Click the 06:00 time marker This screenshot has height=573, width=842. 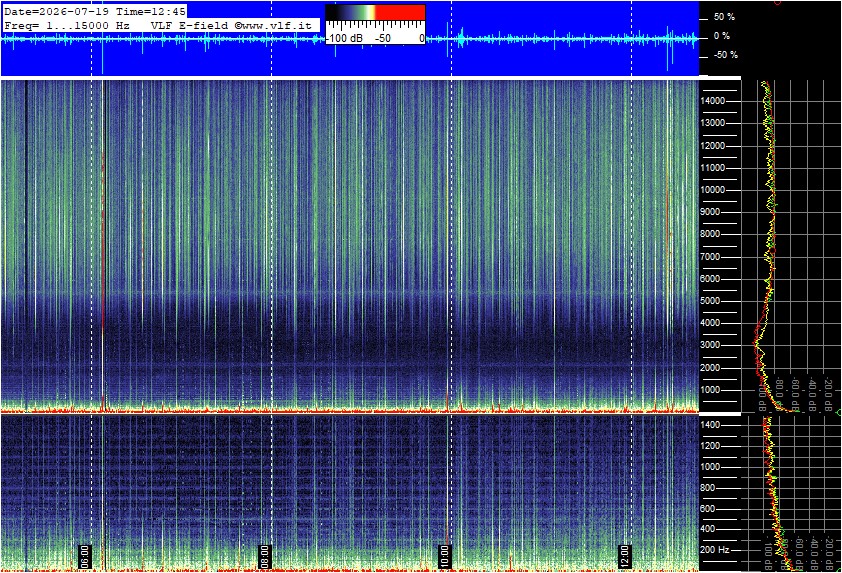click(85, 557)
